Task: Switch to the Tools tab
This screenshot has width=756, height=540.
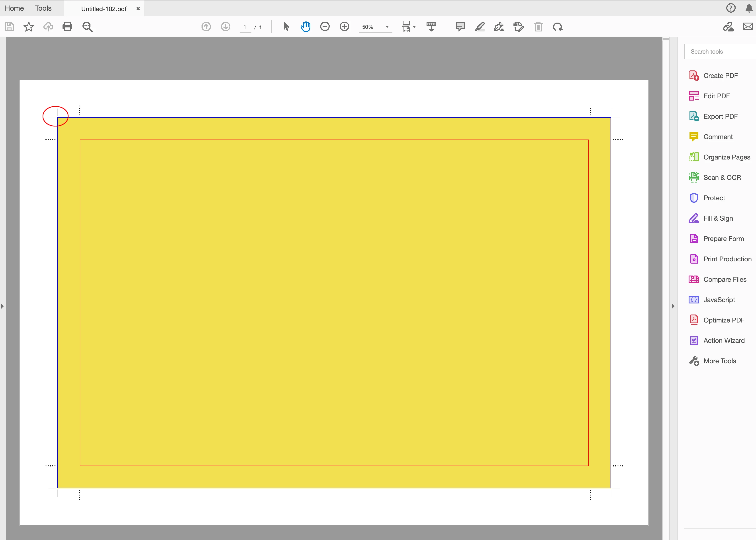Action: [x=43, y=8]
